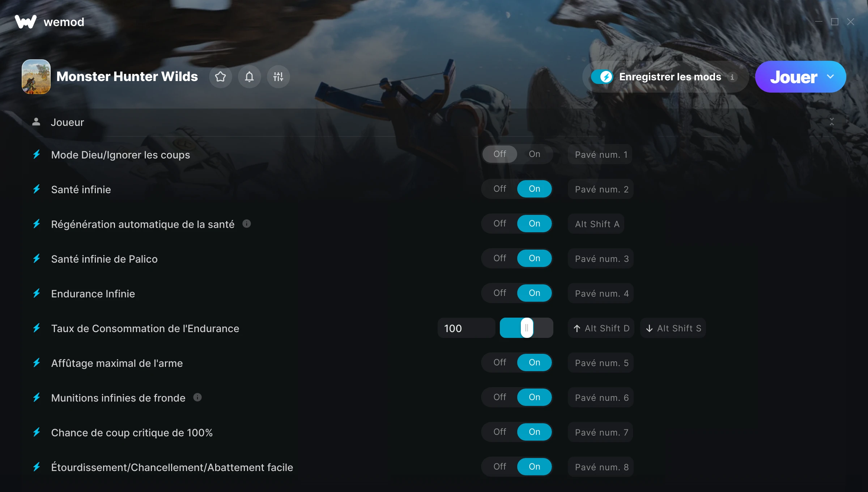The image size is (868, 492).
Task: Show info for Munitions infinies de fronde
Action: [x=197, y=397]
